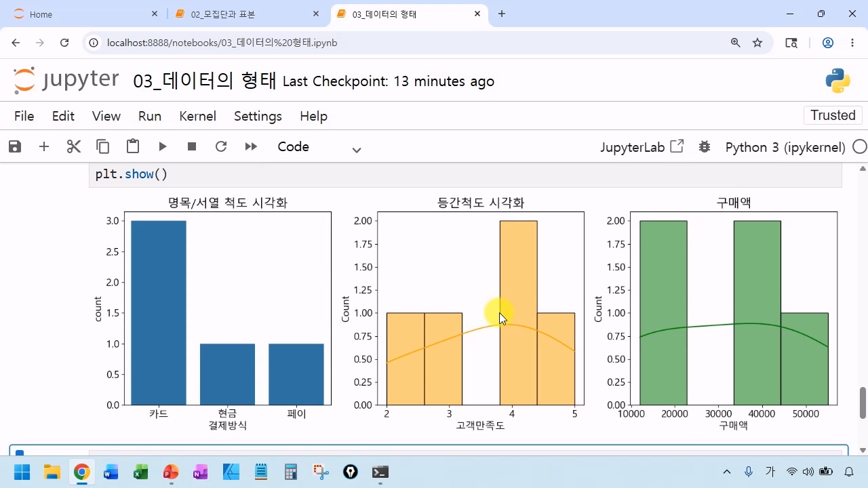Insert a cell below with plus icon
The height and width of the screenshot is (488, 868).
click(x=44, y=146)
